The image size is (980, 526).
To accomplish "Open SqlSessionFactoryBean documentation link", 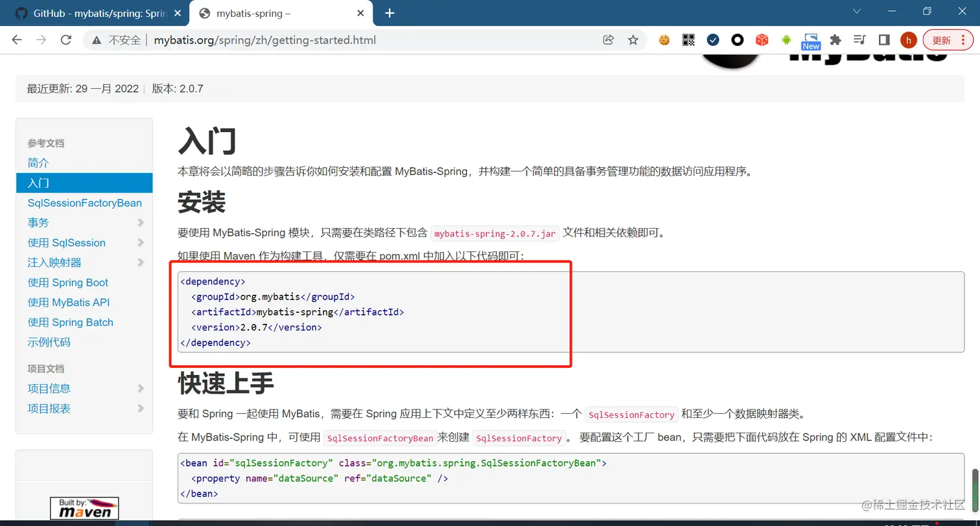I will point(84,203).
